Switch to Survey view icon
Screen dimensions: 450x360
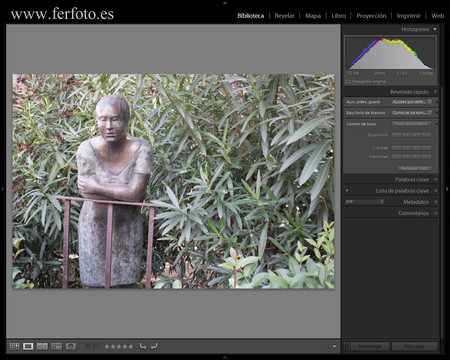[x=57, y=346]
